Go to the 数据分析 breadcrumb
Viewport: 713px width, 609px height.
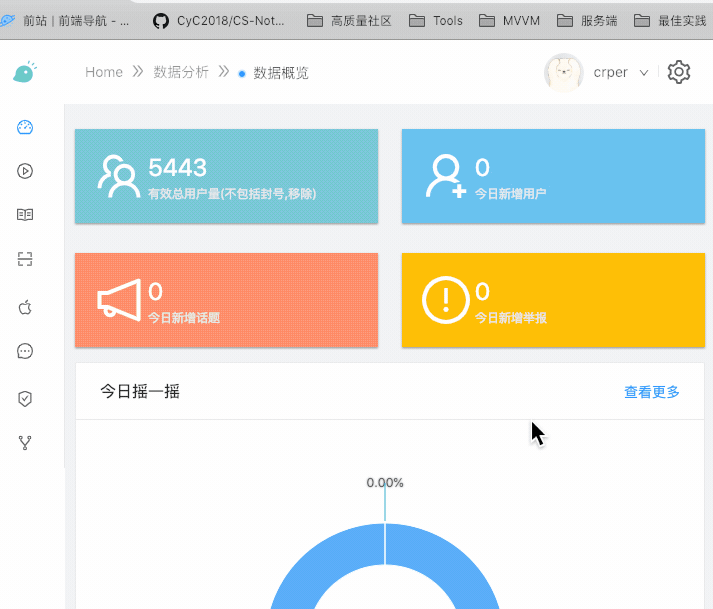click(181, 72)
